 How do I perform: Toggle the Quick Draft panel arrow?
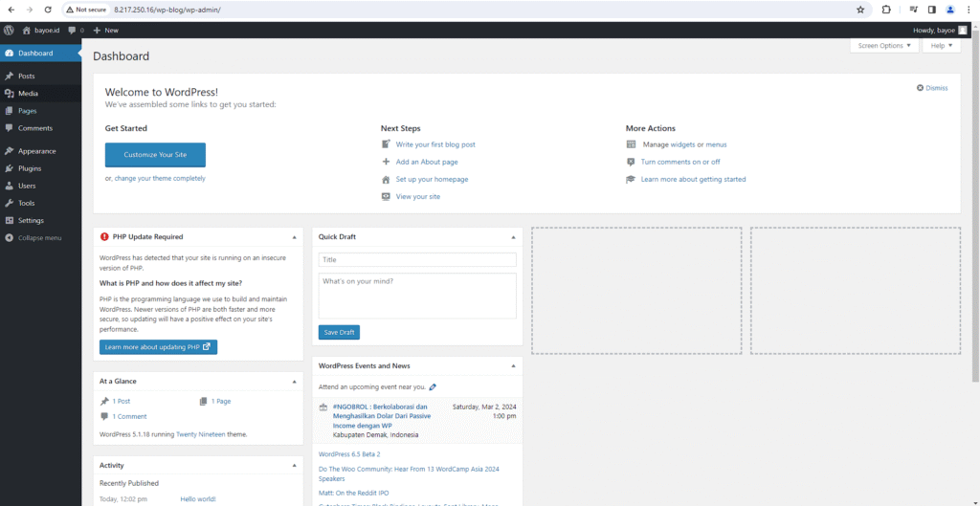pyautogui.click(x=513, y=237)
